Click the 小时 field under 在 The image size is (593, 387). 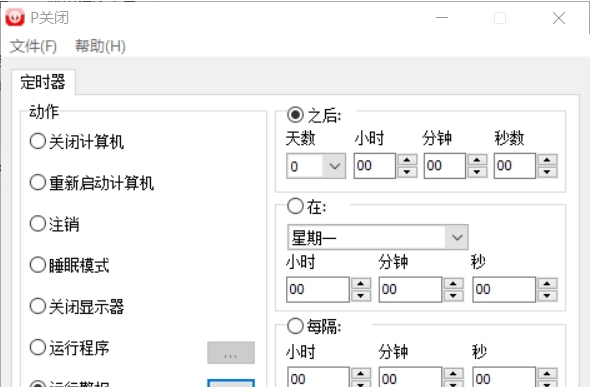click(x=318, y=289)
